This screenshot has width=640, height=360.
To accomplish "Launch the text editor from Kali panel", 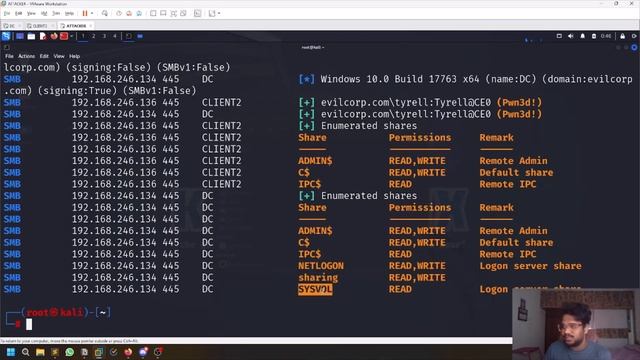I will tap(42, 36).
